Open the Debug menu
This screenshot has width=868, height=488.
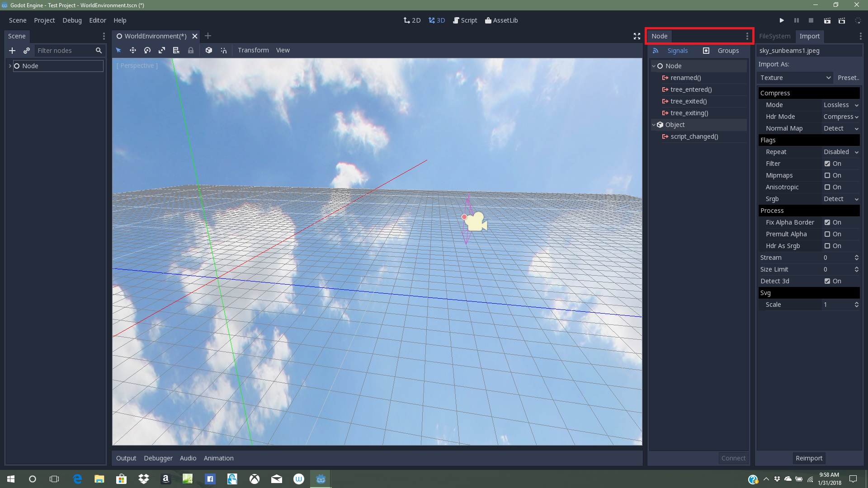click(72, 20)
